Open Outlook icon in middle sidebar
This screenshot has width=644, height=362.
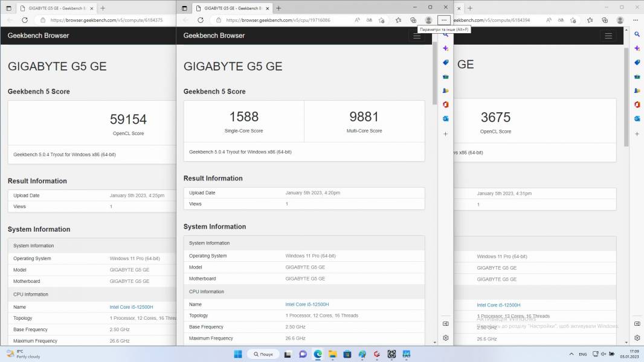coord(446,118)
